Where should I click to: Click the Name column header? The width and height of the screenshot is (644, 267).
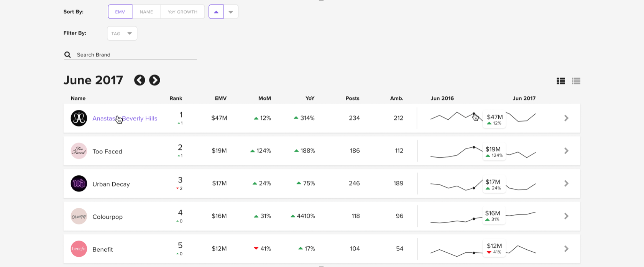(78, 99)
